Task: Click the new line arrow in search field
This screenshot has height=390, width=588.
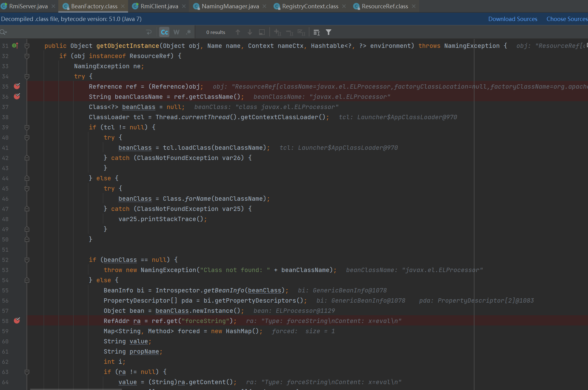Action: click(x=149, y=32)
